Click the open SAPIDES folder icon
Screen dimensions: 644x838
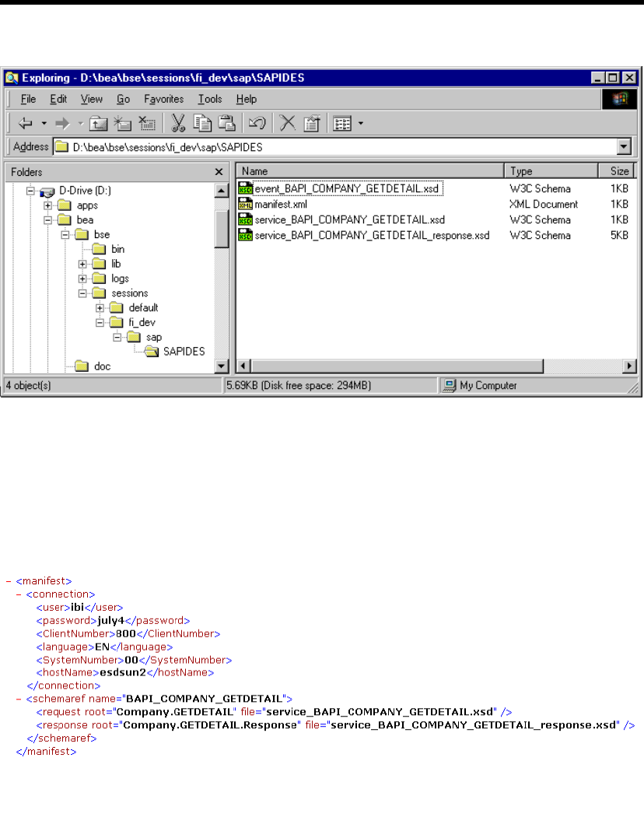coord(152,351)
